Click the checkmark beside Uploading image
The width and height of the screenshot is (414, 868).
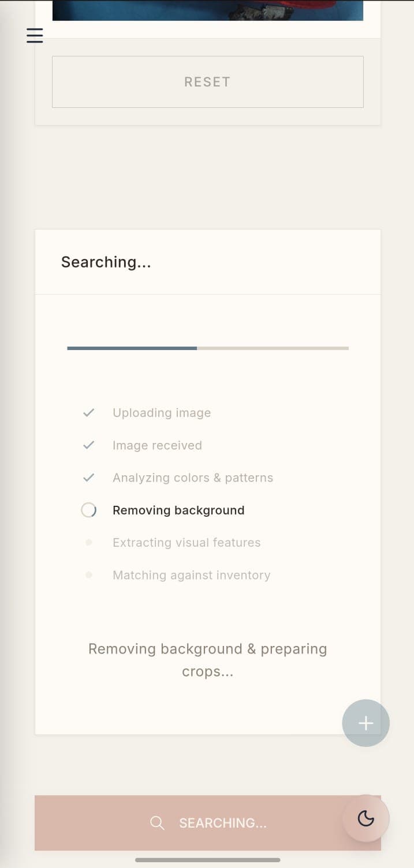point(89,412)
